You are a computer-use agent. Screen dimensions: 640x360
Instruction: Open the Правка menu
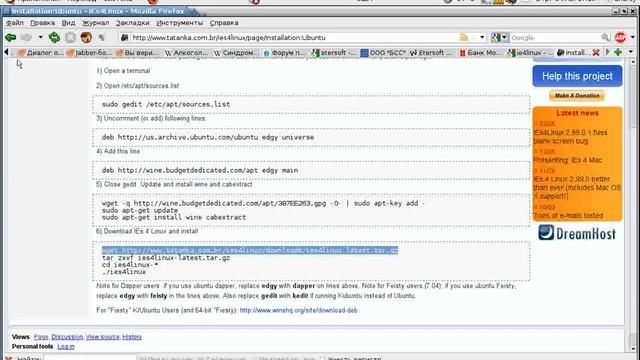point(42,23)
